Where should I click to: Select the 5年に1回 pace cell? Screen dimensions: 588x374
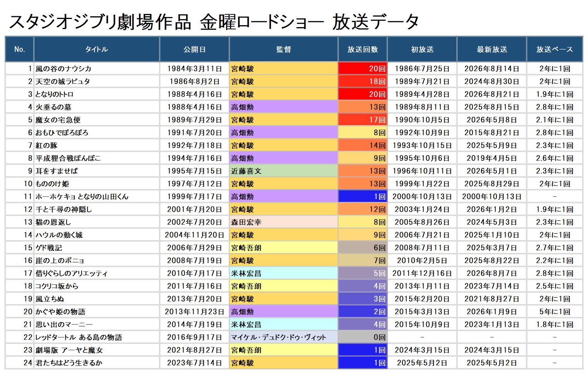[x=555, y=312]
